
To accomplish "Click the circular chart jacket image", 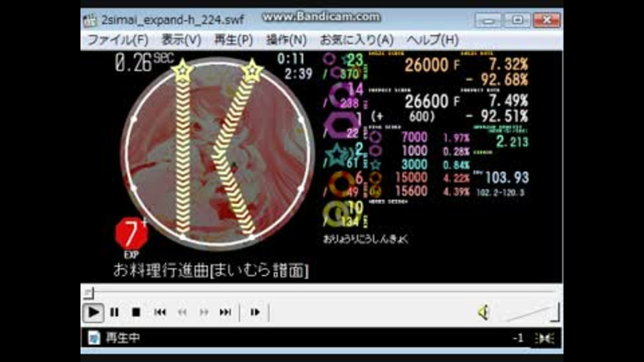I will pos(217,154).
